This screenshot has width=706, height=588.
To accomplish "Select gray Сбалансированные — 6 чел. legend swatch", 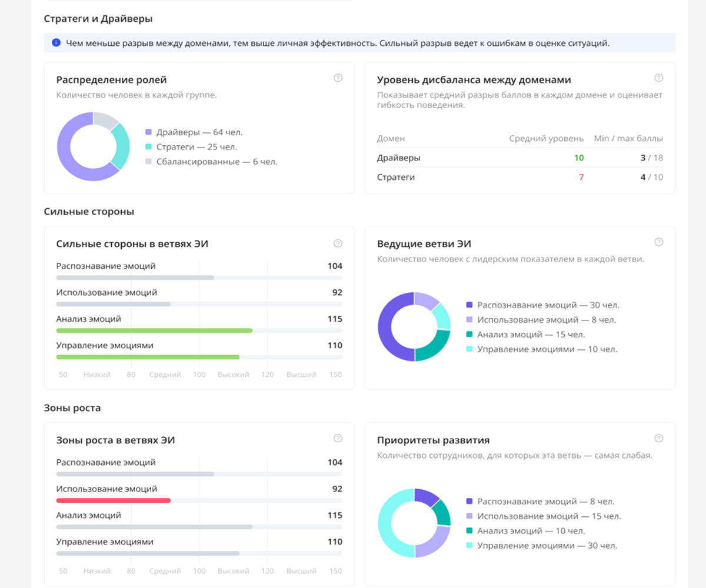I will pos(148,162).
